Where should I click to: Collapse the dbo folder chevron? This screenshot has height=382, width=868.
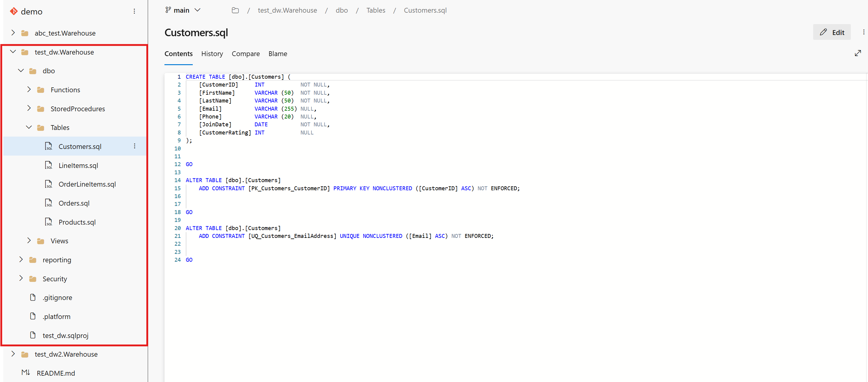click(x=21, y=71)
